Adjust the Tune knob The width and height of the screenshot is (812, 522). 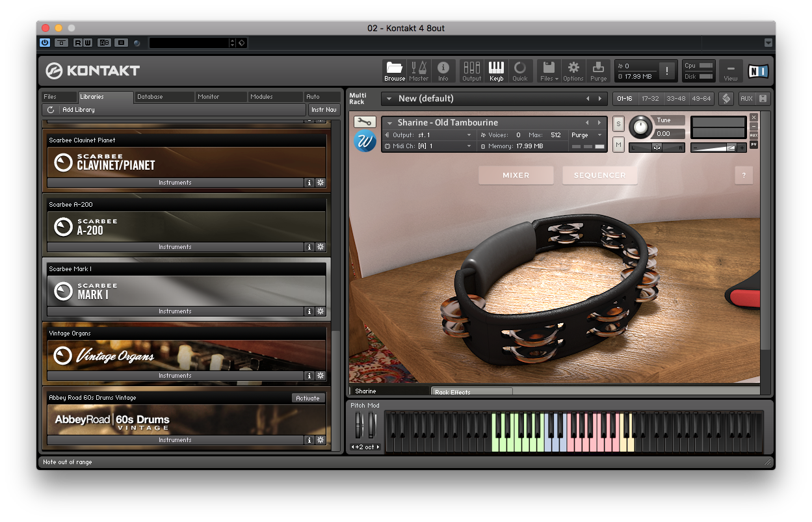(640, 127)
